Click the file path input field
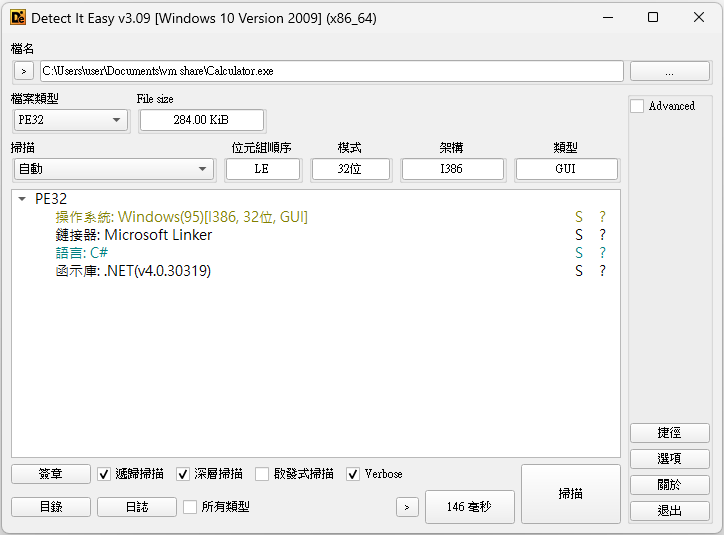 (330, 71)
